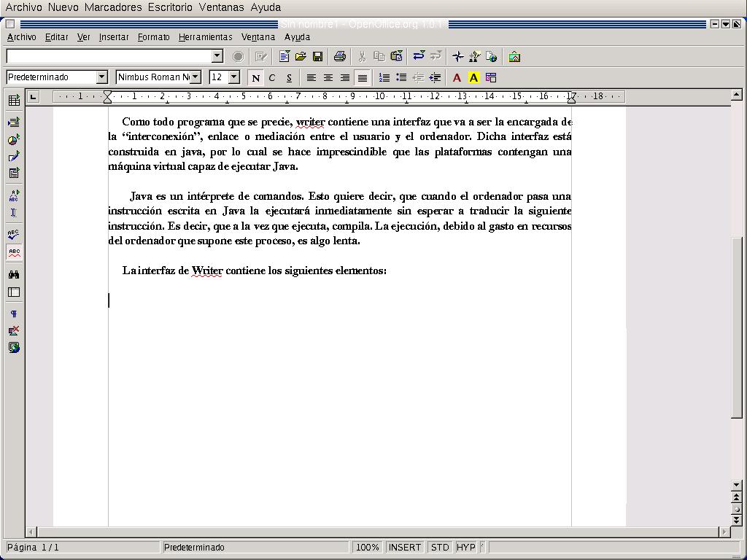Click the Insert table icon in sidebar

pyautogui.click(x=14, y=101)
